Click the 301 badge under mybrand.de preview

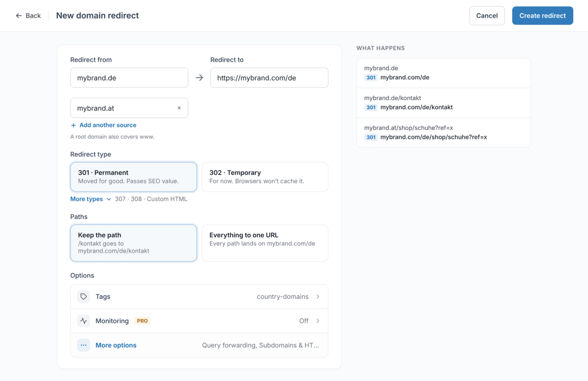(x=371, y=77)
